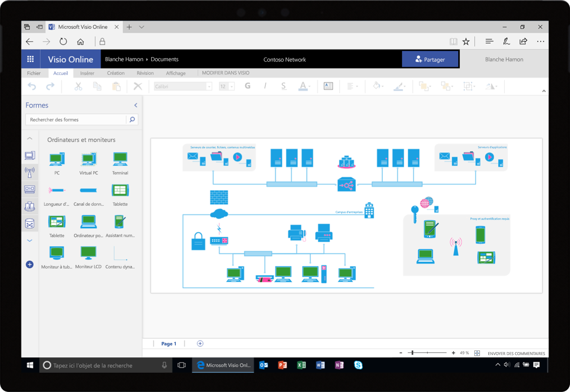Select the database stencil category icon in sidebar

point(30,223)
